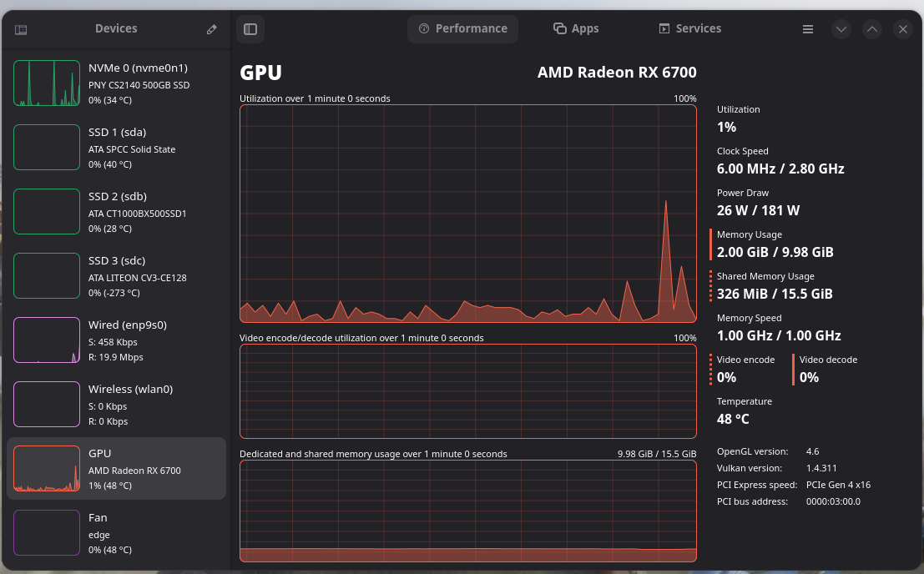Viewport: 924px width, 574px height.
Task: Switch to the Apps tab
Action: point(576,29)
